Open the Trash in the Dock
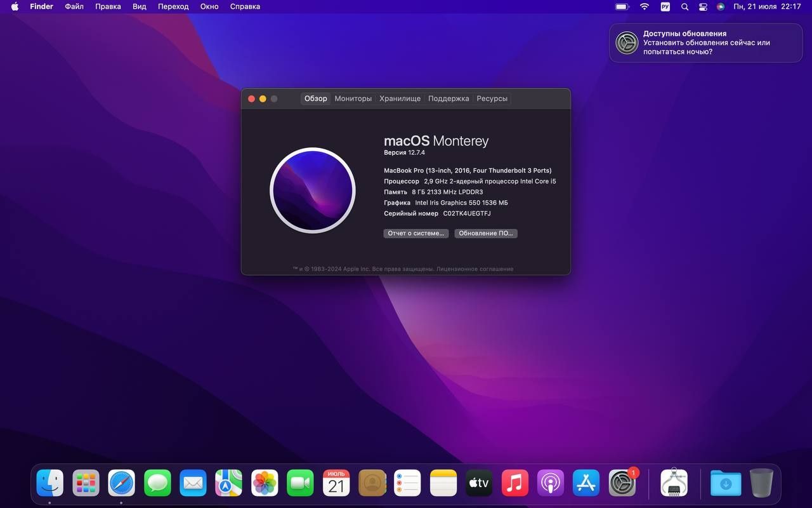 (x=761, y=483)
